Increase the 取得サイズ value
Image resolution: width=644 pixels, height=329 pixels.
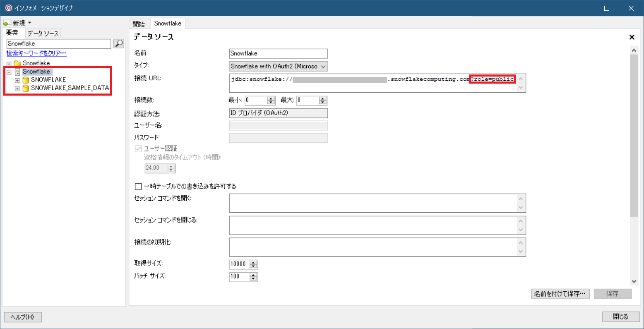(x=254, y=262)
